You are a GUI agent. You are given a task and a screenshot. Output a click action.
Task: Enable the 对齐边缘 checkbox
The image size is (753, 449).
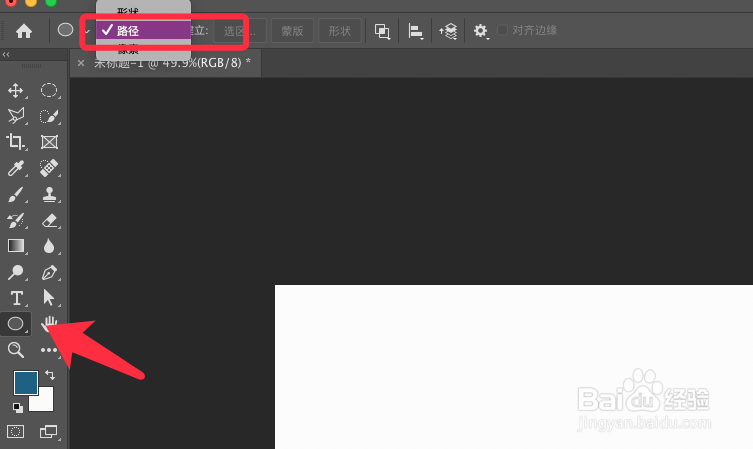click(502, 30)
